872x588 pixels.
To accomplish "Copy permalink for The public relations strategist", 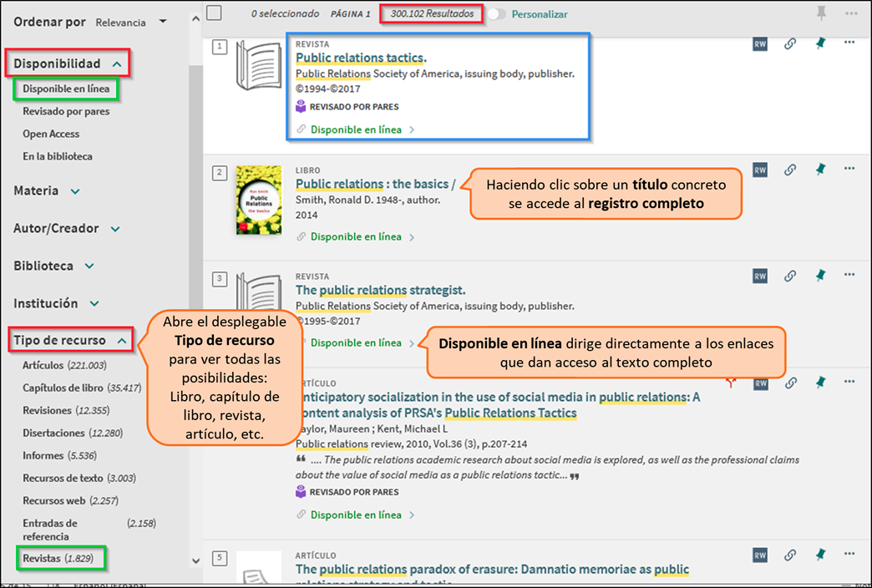I will pos(790,276).
